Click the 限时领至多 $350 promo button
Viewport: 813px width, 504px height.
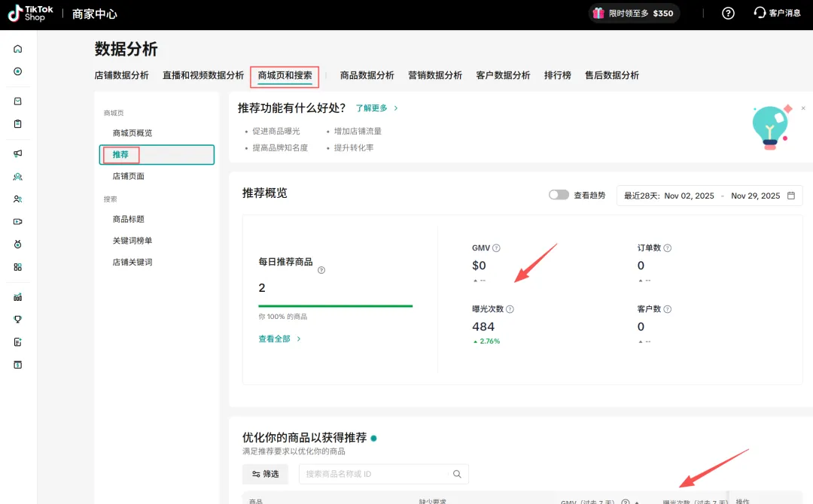[633, 14]
